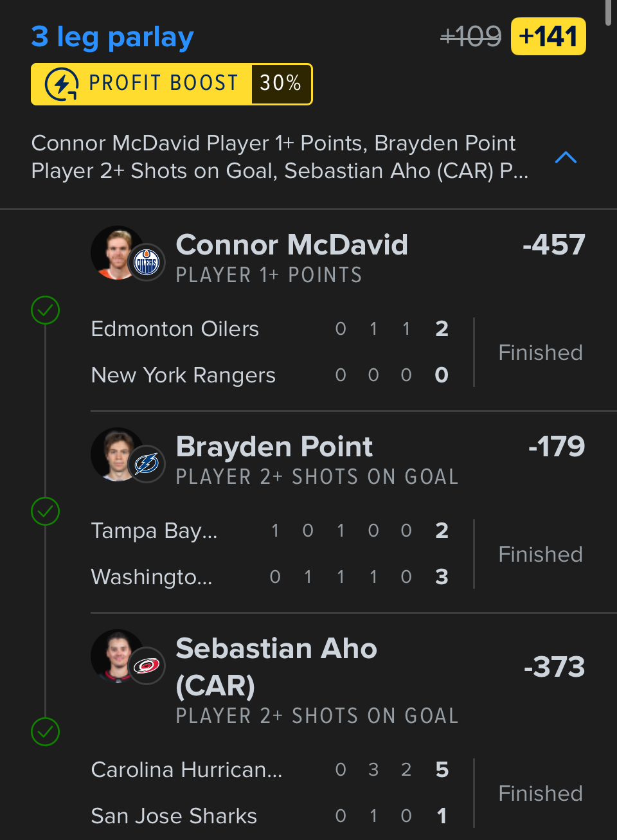The image size is (617, 840).
Task: Open Brayden Point's player headshot
Action: coord(116,454)
